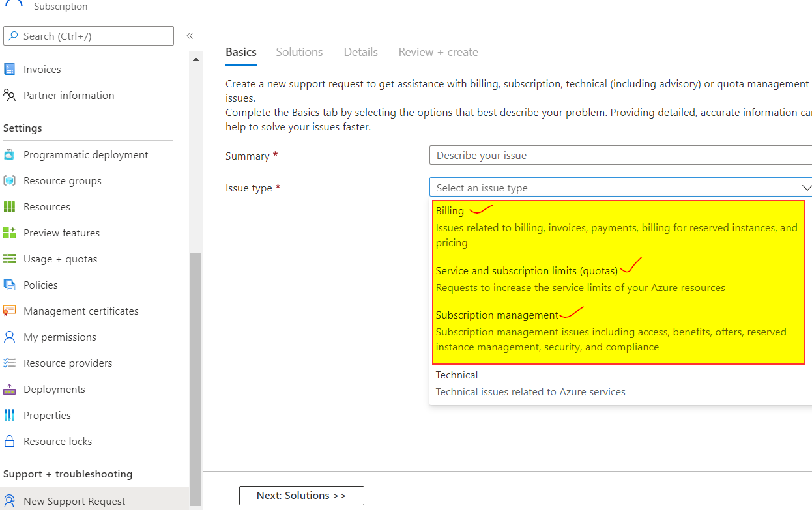Switch to the Solutions tab

tap(299, 51)
